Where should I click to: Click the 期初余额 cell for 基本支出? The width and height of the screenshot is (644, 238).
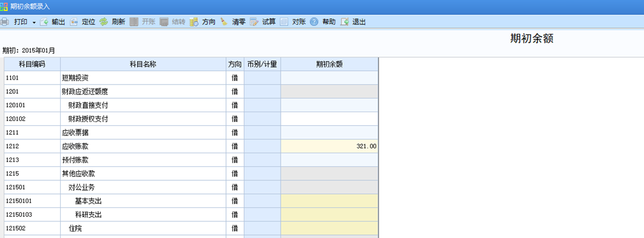point(330,201)
